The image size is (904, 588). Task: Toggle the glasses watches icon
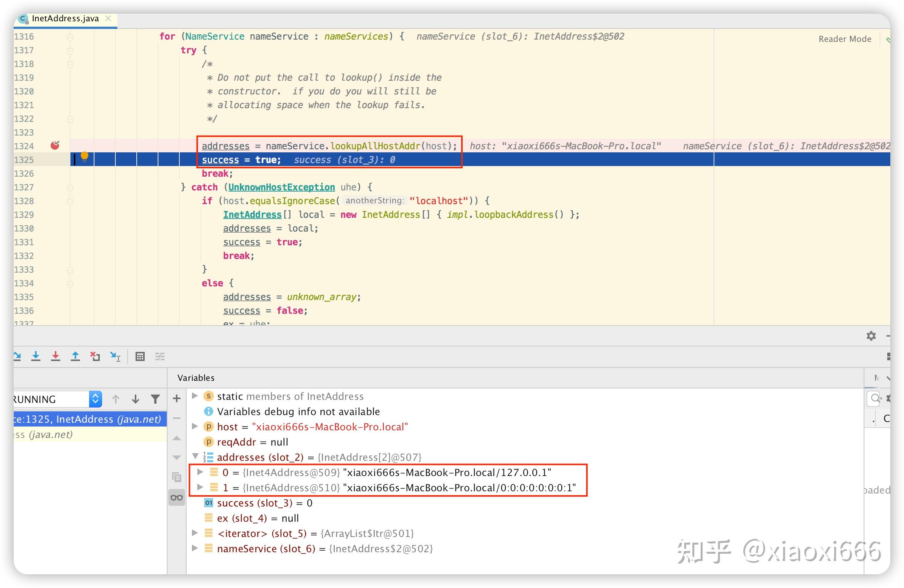pos(177,497)
